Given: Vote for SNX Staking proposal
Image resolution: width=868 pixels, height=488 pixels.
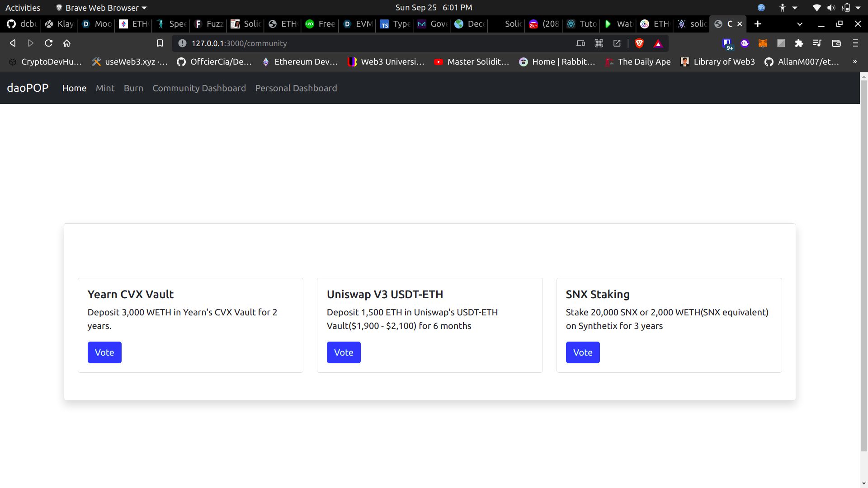Looking at the screenshot, I should pos(582,352).
